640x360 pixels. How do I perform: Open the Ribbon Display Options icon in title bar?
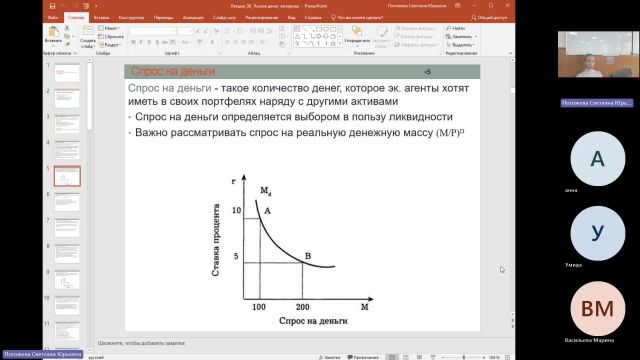[458, 6]
